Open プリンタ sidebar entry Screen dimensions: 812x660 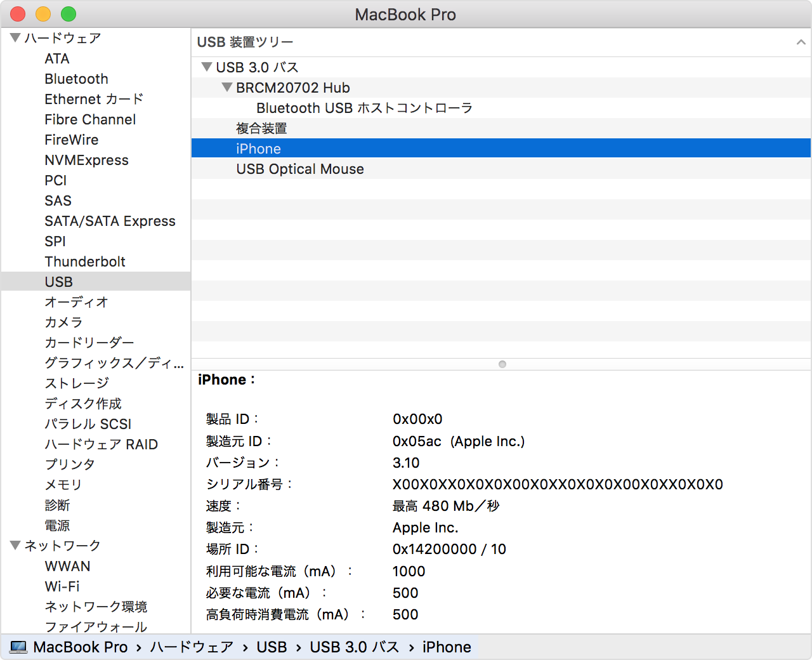[x=70, y=465]
